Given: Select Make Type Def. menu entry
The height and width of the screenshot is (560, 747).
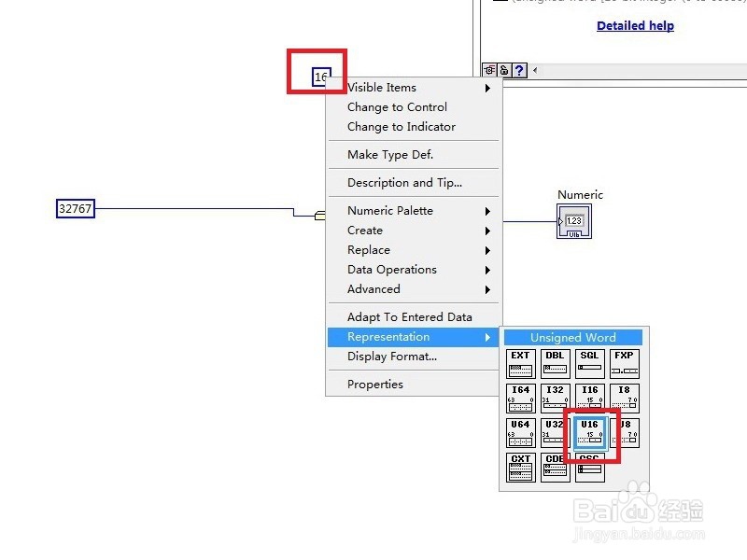Looking at the screenshot, I should tap(414, 155).
